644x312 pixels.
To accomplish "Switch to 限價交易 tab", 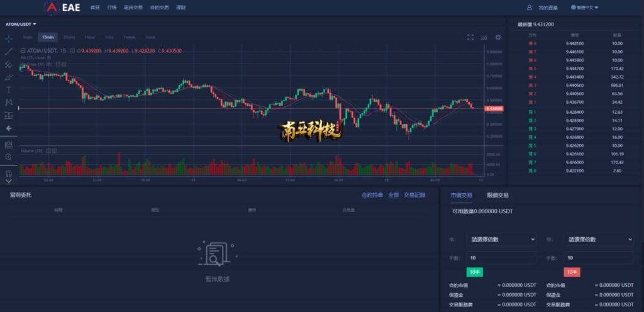I will click(497, 196).
